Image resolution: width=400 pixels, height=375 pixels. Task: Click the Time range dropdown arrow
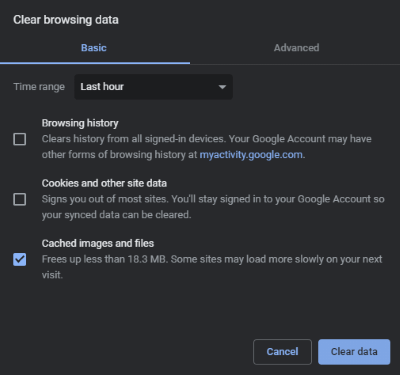[222, 87]
